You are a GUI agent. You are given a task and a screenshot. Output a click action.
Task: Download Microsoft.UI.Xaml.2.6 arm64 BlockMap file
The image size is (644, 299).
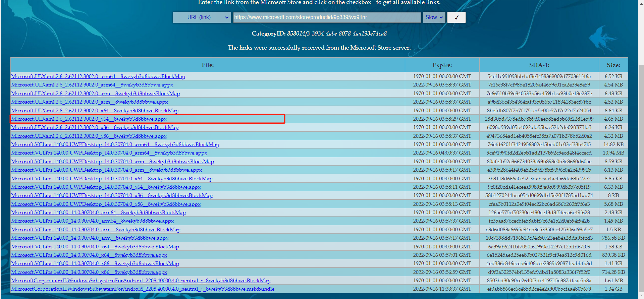coord(98,76)
